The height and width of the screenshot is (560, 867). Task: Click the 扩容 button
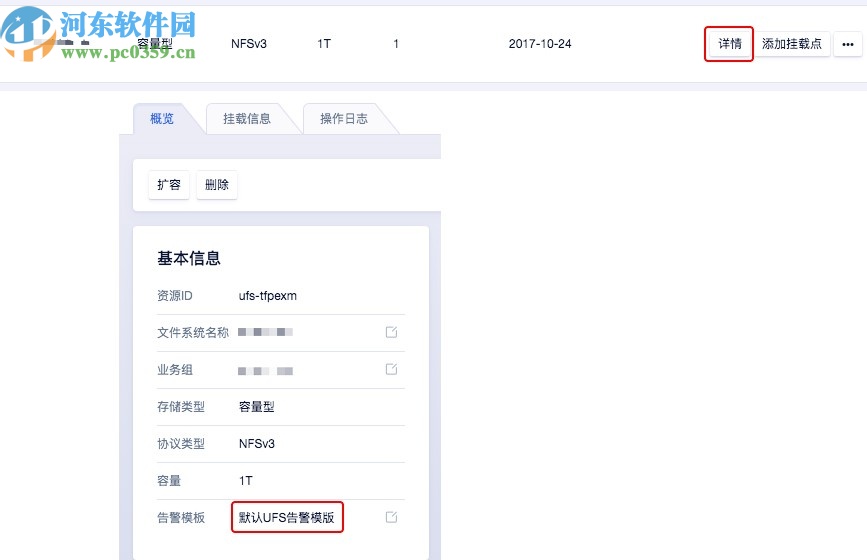click(169, 185)
